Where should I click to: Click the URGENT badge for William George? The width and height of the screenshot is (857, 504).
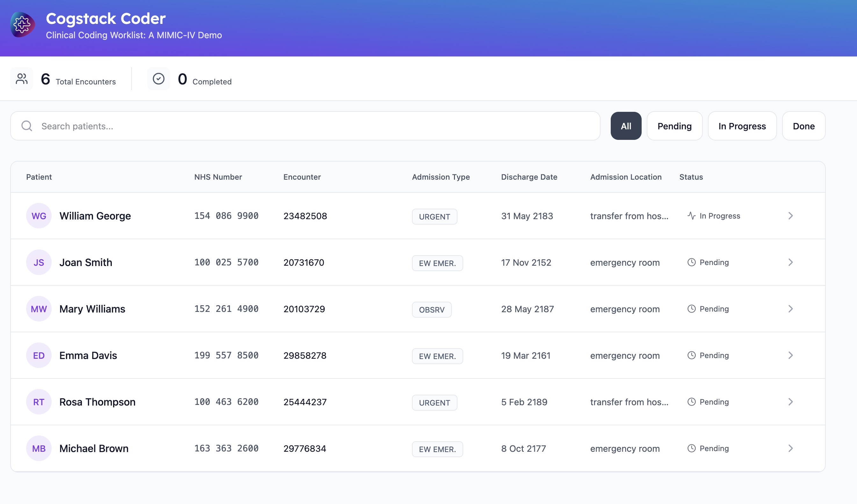(435, 217)
